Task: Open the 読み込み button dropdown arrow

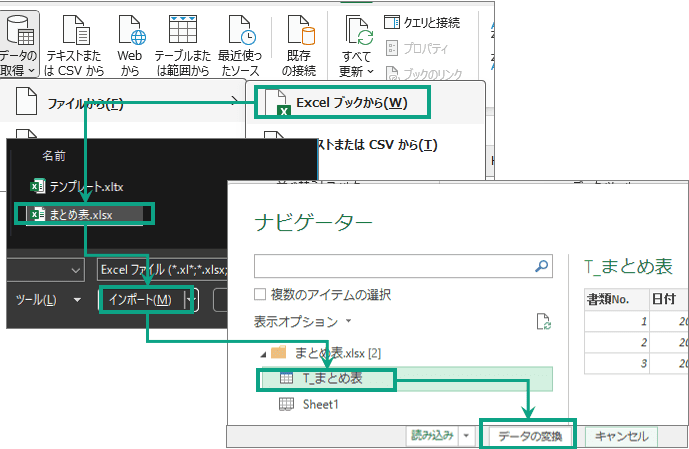Action: point(466,436)
